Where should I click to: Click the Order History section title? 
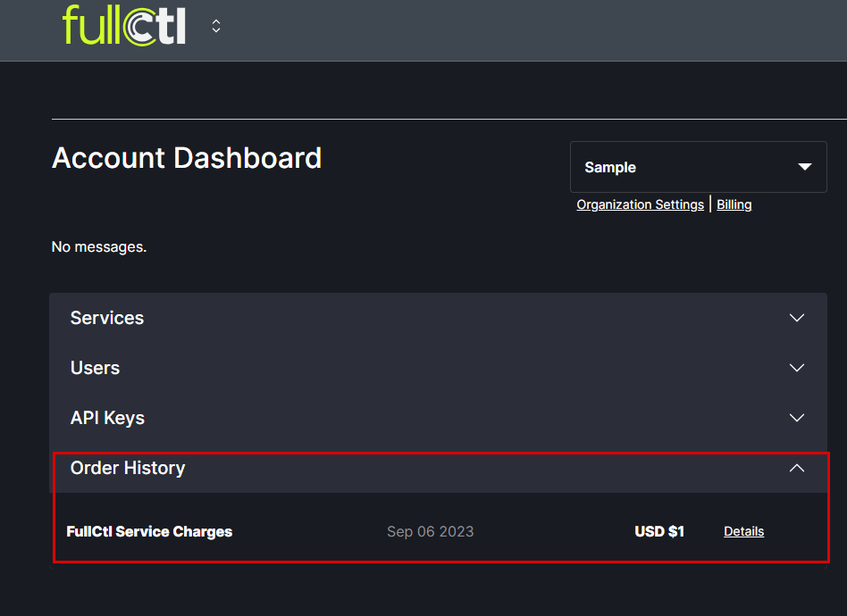128,468
